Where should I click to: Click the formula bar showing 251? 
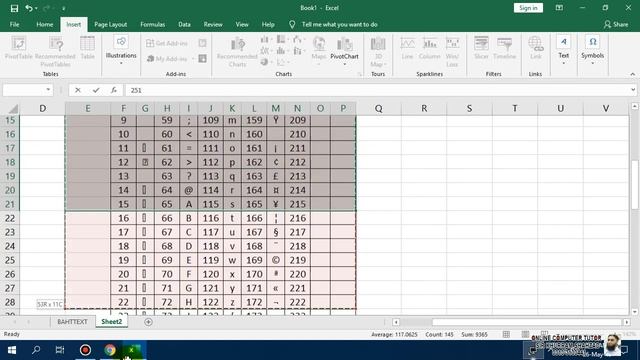pos(378,90)
